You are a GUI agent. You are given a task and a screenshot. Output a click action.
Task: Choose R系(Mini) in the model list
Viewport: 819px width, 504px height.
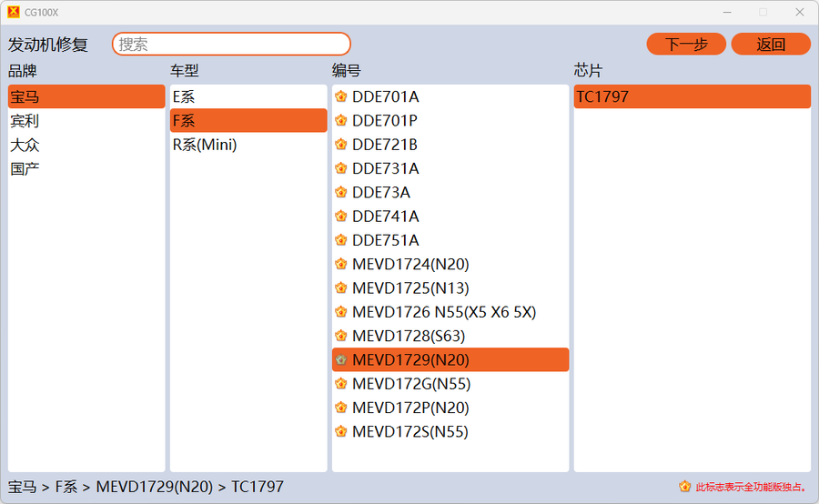click(205, 145)
